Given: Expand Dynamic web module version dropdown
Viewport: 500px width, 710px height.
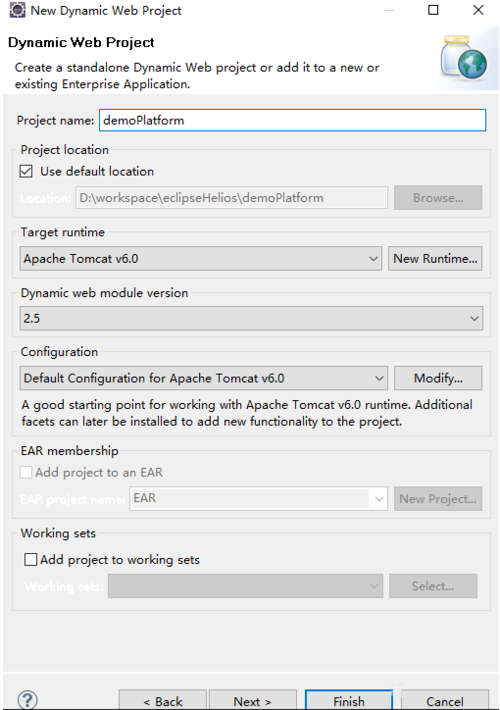Looking at the screenshot, I should point(251,318).
